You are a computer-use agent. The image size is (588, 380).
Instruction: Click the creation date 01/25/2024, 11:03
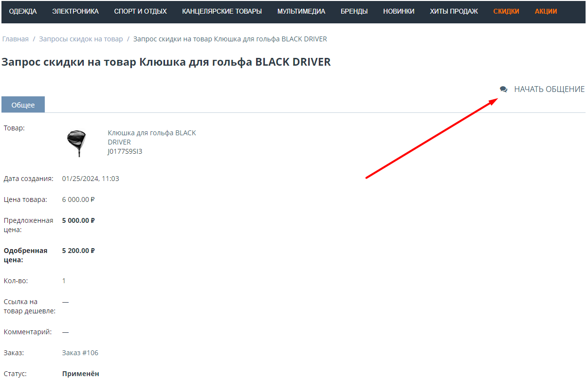click(x=91, y=179)
